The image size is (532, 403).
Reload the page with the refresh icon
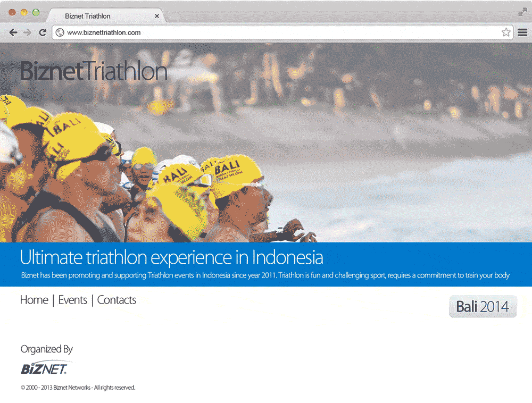[43, 32]
